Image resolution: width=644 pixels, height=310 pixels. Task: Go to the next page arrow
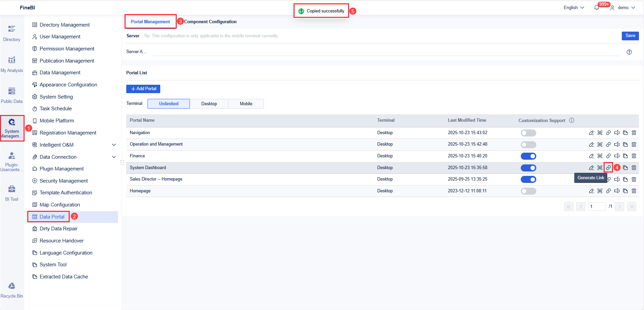pos(619,206)
